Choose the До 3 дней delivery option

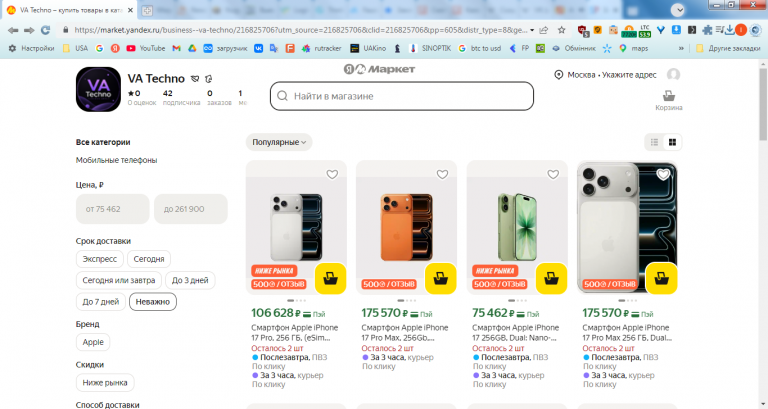click(190, 280)
